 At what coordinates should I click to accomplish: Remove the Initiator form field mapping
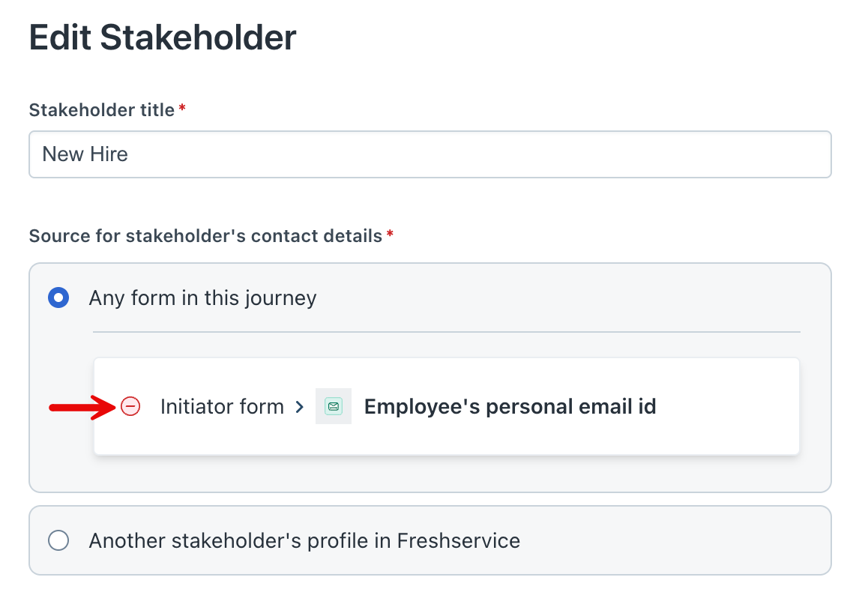tap(130, 407)
